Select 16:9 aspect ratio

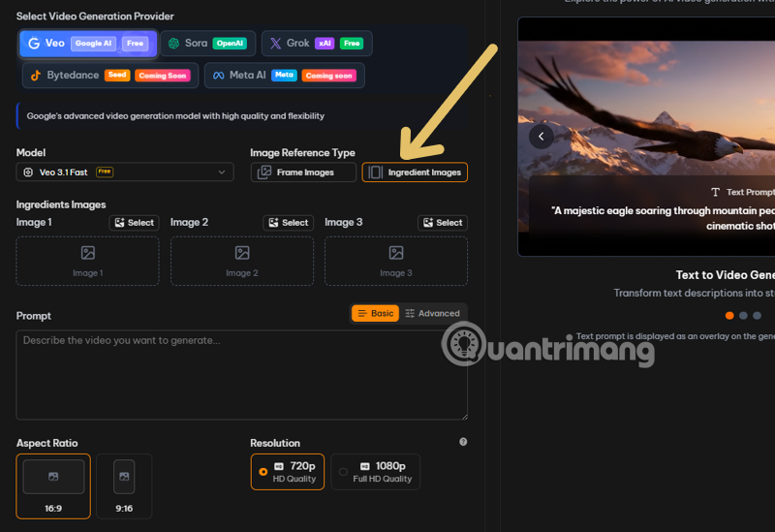tap(53, 486)
